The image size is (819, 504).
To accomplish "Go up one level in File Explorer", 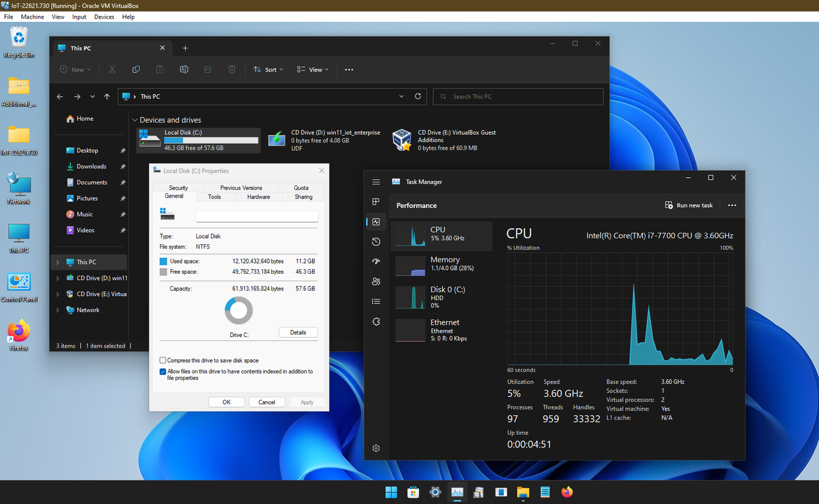I will point(107,97).
